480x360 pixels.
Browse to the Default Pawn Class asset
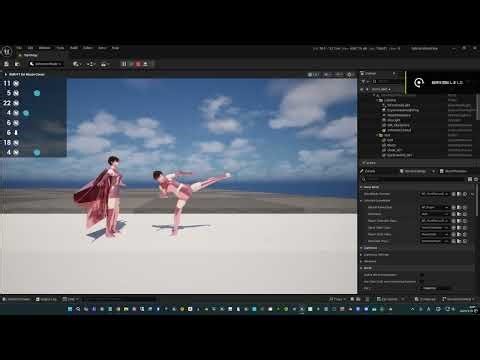tap(459, 207)
